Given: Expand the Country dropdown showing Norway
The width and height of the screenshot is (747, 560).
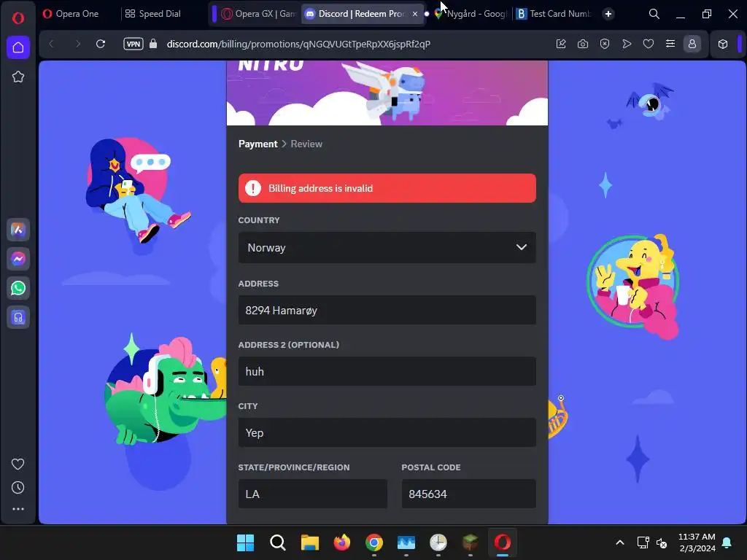Looking at the screenshot, I should 387,248.
